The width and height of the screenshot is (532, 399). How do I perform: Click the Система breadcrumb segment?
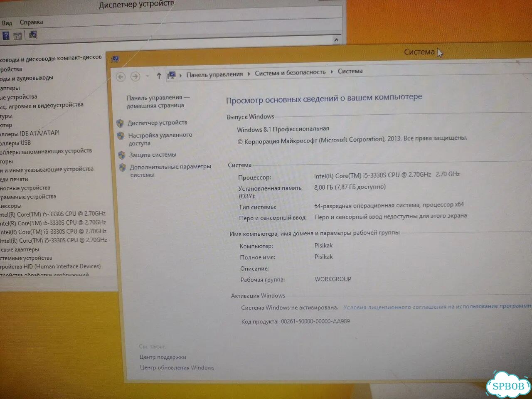pyautogui.click(x=350, y=71)
